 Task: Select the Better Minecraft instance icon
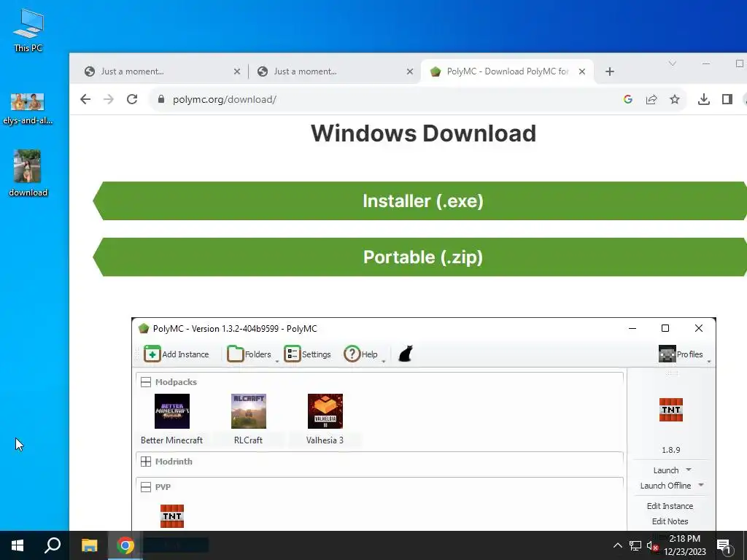coord(172,411)
